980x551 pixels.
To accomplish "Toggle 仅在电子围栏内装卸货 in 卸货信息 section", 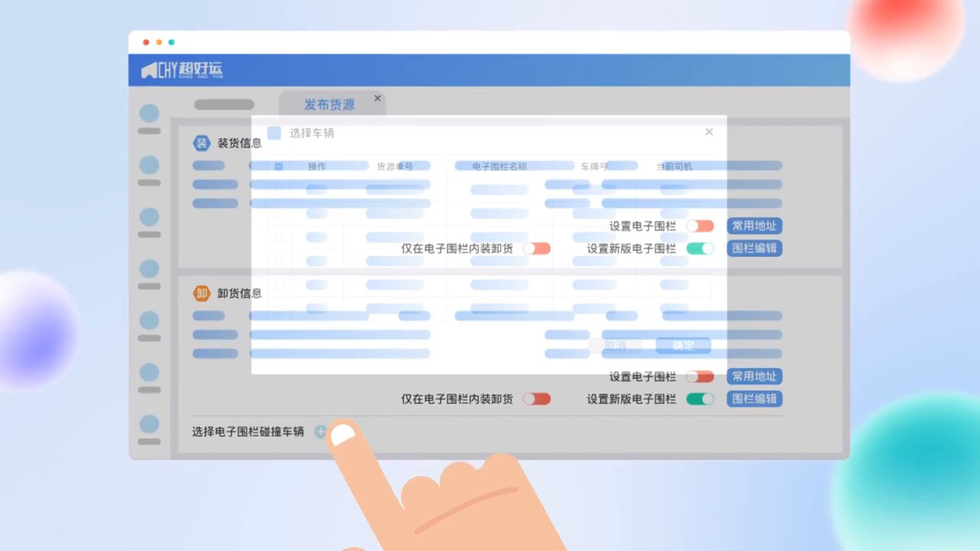I will point(537,399).
